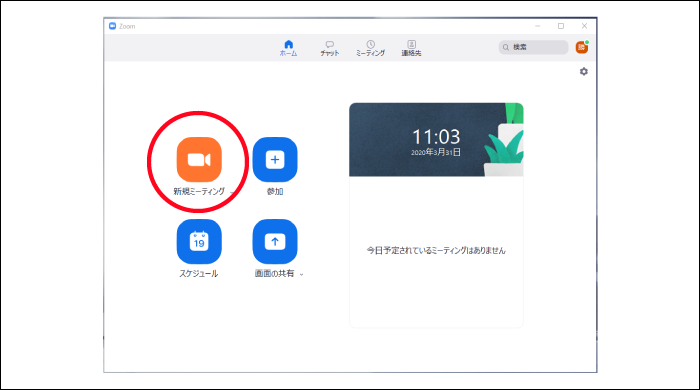This screenshot has height=390, width=700.
Task: Open the ミーティング tab
Action: 370,48
